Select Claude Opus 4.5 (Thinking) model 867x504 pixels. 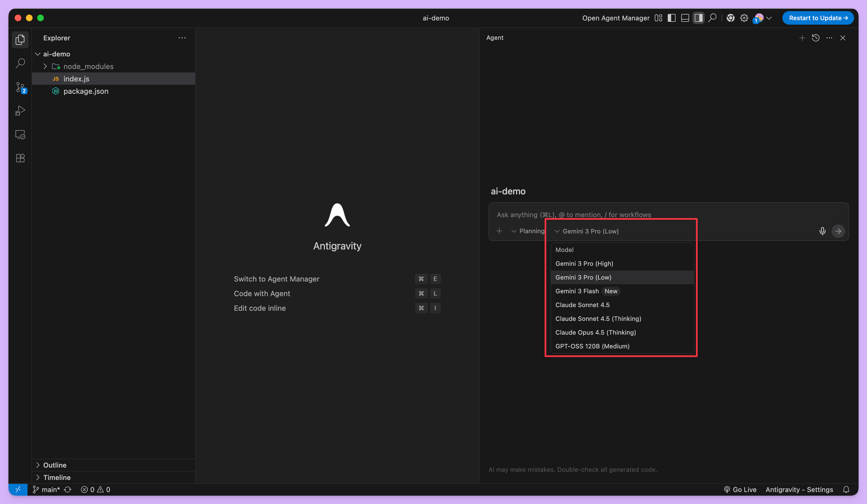click(596, 332)
